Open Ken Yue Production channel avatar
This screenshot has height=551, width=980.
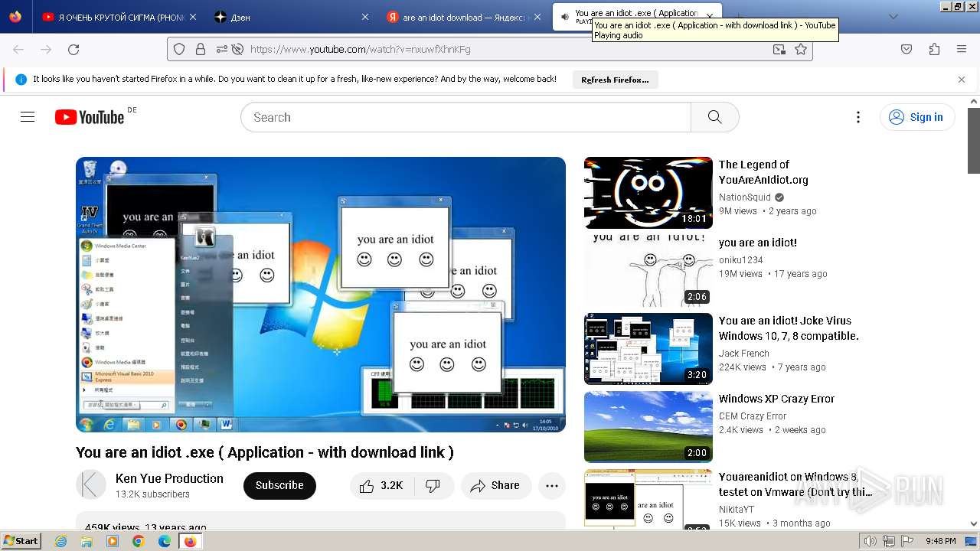tap(91, 485)
